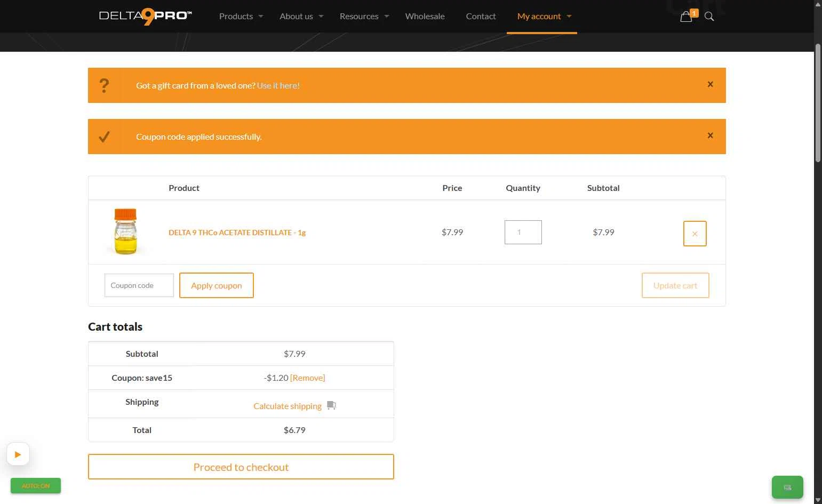Click the -$1.20 coupon discount amount
Image resolution: width=822 pixels, height=504 pixels.
point(276,378)
